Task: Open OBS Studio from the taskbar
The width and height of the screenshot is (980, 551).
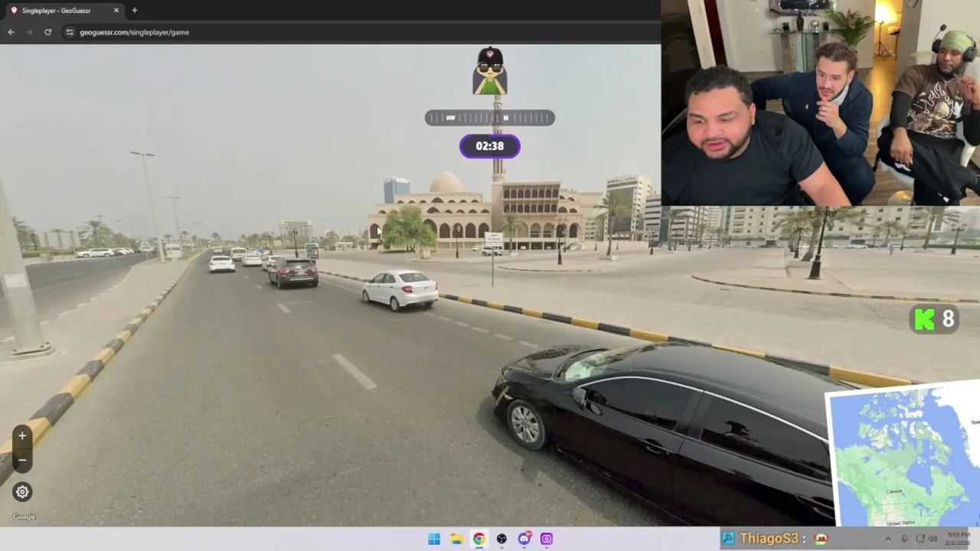Action: coord(501,539)
